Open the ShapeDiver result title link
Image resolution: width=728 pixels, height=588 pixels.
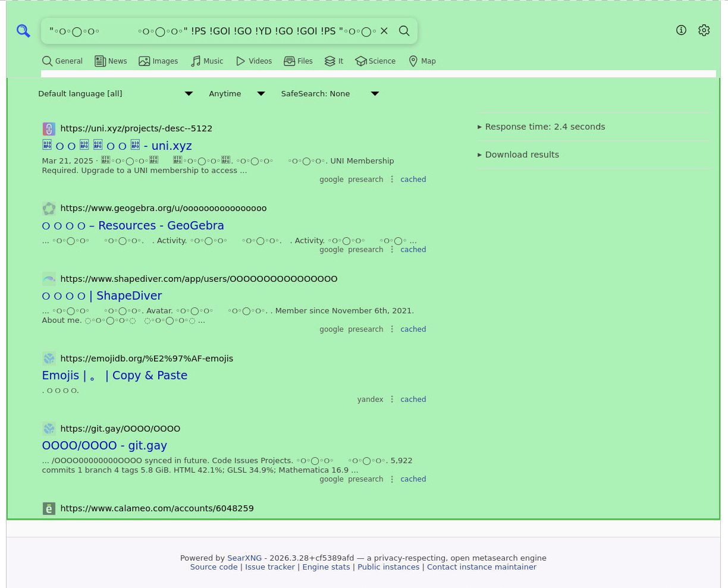point(102,296)
